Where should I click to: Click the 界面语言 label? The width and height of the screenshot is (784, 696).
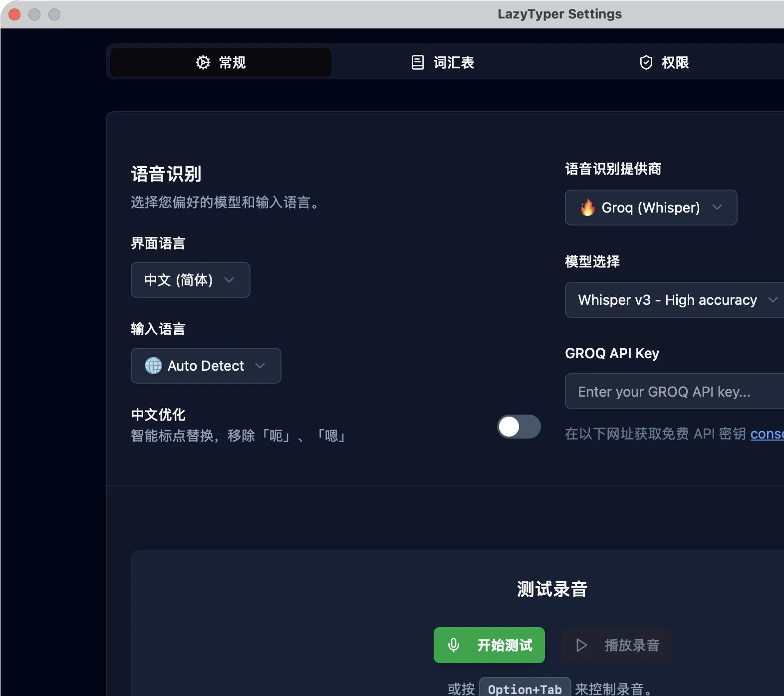click(x=158, y=243)
